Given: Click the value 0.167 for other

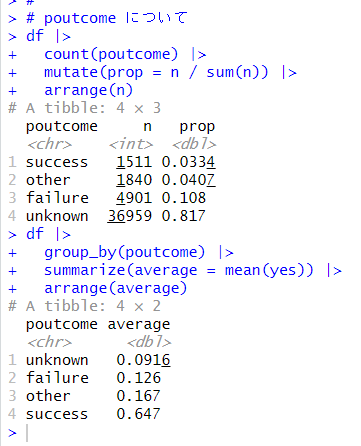Looking at the screenshot, I should 139,396.
